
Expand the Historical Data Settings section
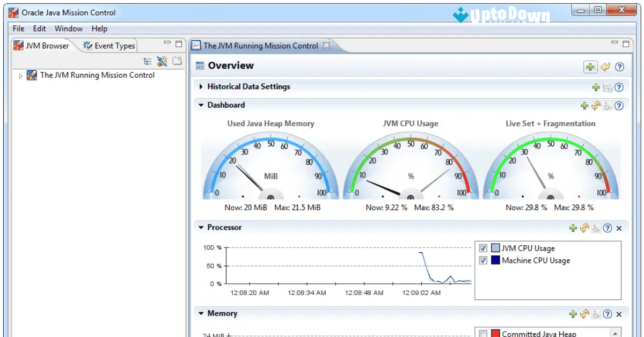pyautogui.click(x=201, y=86)
